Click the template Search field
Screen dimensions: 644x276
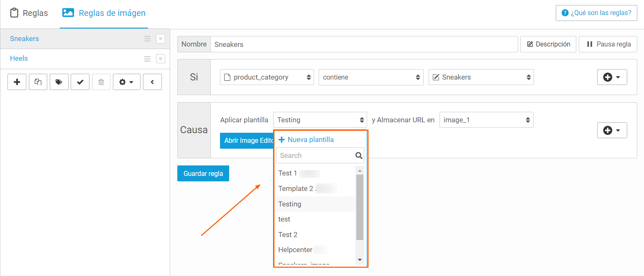coord(320,155)
